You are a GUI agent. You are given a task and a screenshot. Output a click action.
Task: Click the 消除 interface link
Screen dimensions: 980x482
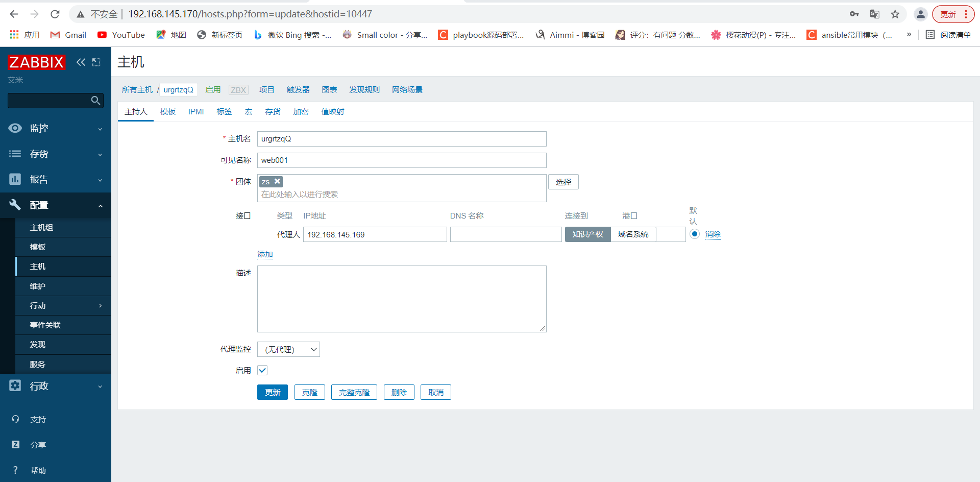713,234
